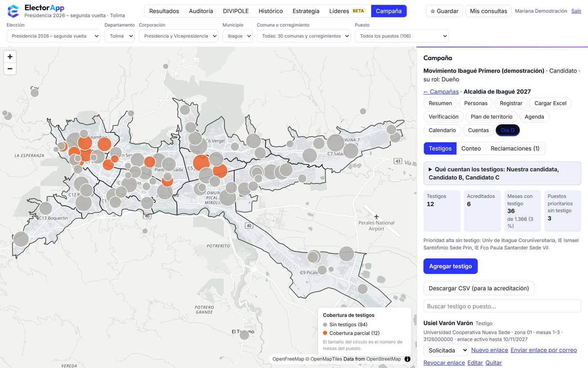Open the Resumen section

[x=440, y=103]
